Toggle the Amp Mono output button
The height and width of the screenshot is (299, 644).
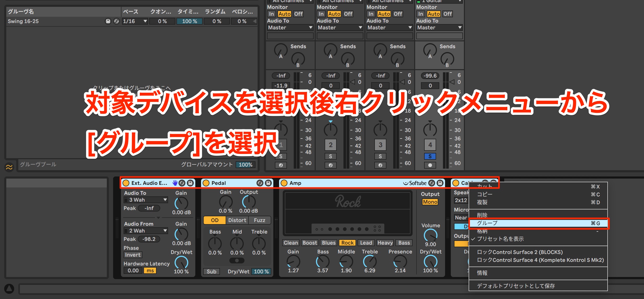click(x=430, y=202)
